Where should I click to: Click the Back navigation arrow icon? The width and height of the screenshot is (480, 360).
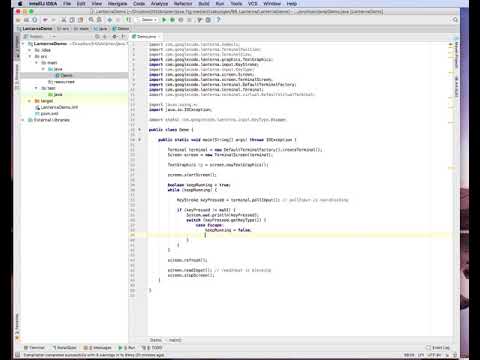pos(110,20)
